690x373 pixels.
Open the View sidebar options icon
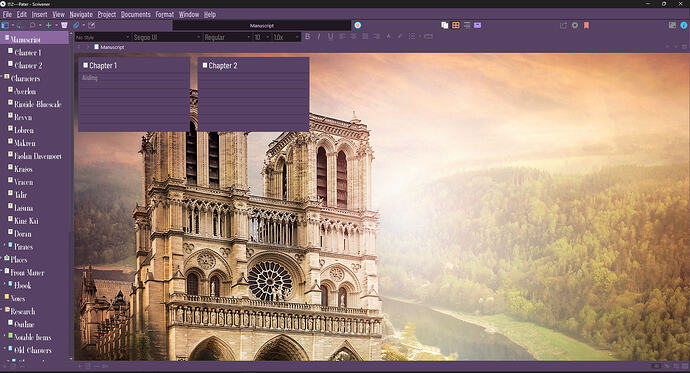tap(5, 26)
